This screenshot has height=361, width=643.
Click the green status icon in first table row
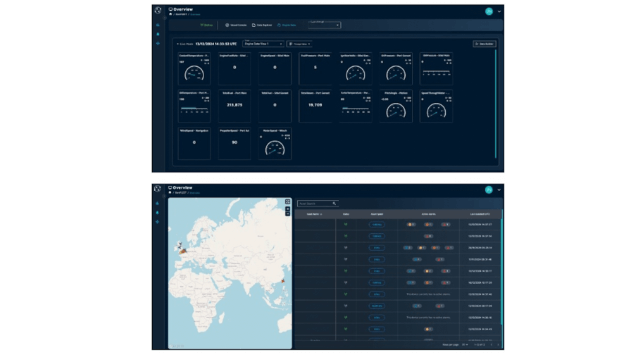tap(346, 224)
